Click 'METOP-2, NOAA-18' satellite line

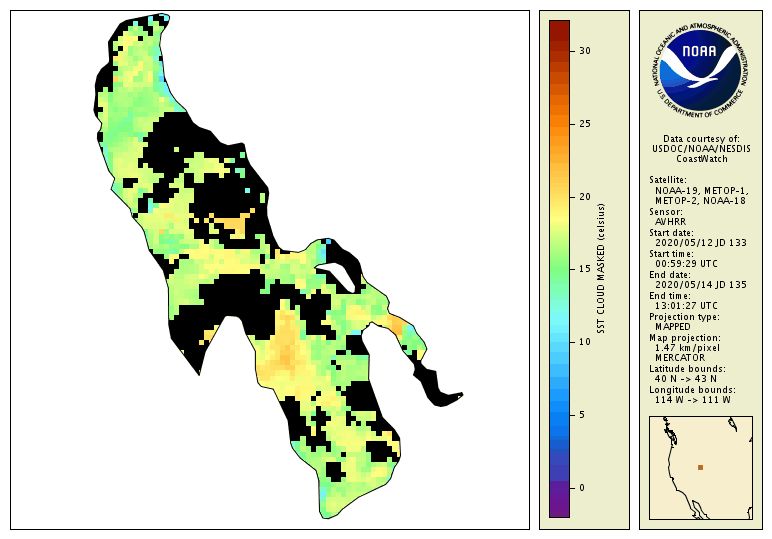click(x=700, y=201)
